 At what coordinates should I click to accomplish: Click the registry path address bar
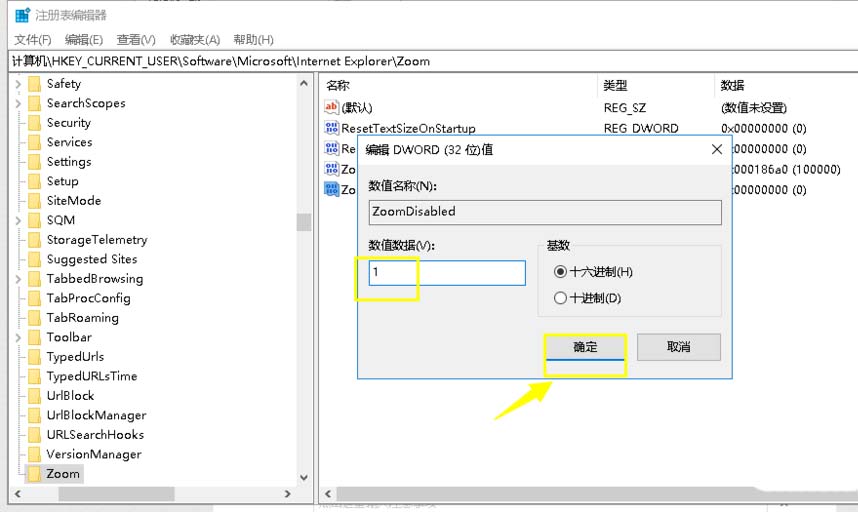click(432, 61)
